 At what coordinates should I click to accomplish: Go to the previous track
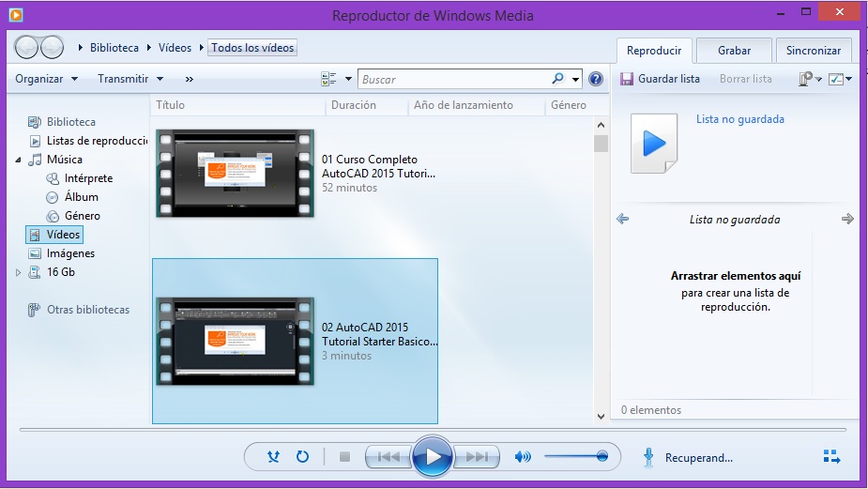tap(387, 457)
